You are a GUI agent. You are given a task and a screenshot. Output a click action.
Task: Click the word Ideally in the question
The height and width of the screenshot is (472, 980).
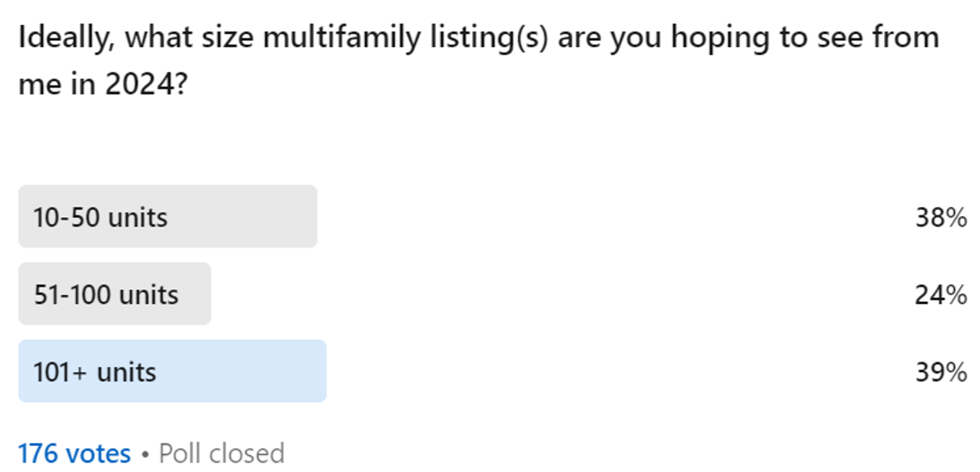[66, 37]
